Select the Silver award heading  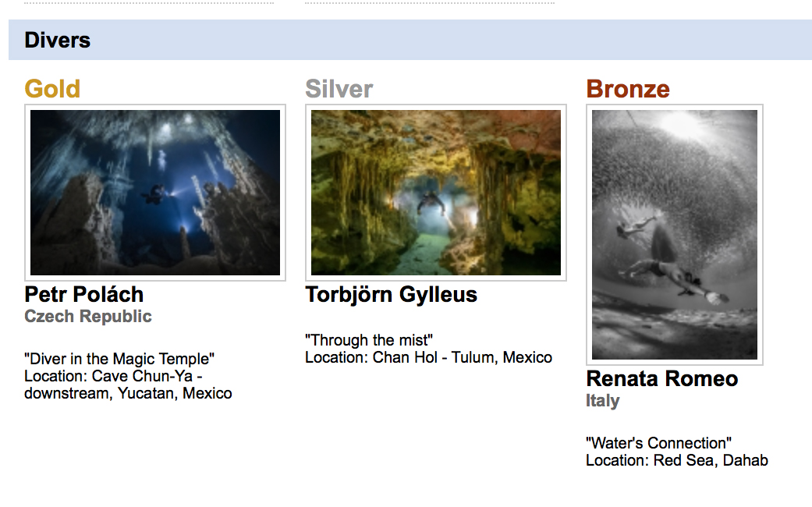coord(339,89)
